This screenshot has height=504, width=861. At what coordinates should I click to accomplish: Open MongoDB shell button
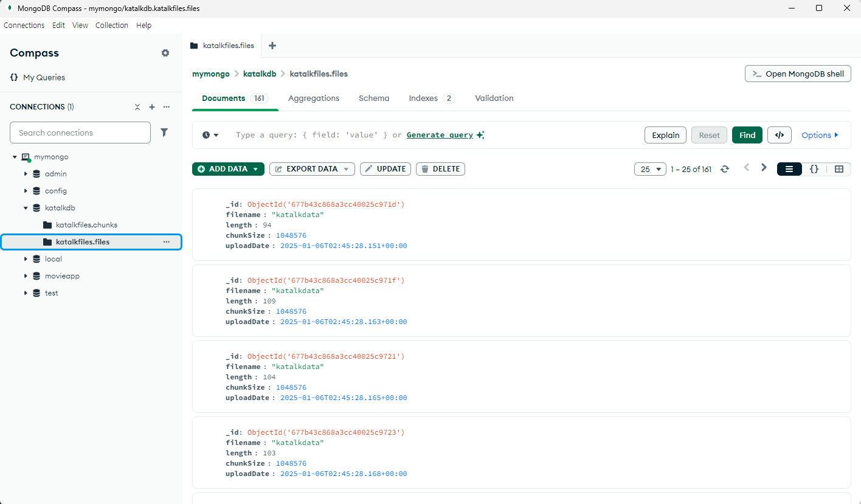tap(798, 74)
